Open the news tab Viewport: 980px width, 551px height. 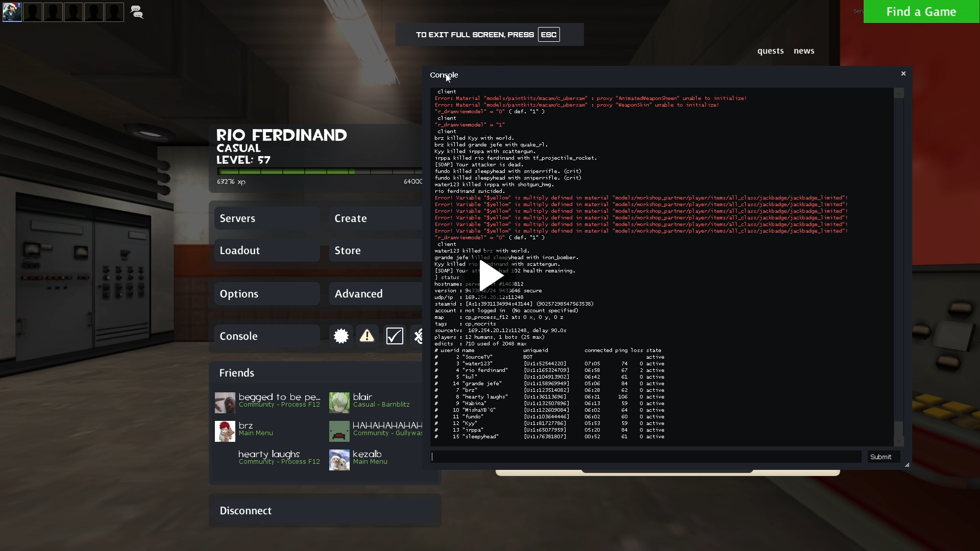[804, 51]
